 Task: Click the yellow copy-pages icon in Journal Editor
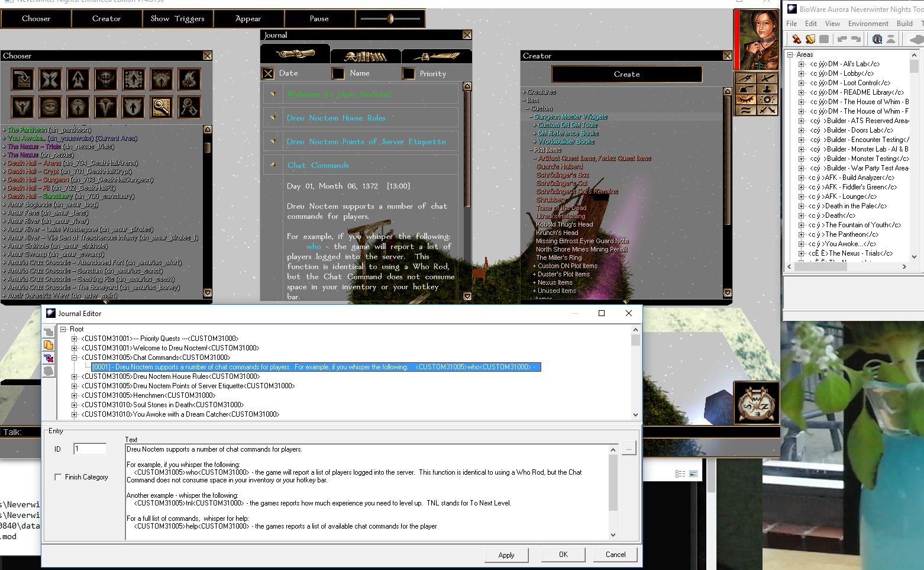pos(49,345)
